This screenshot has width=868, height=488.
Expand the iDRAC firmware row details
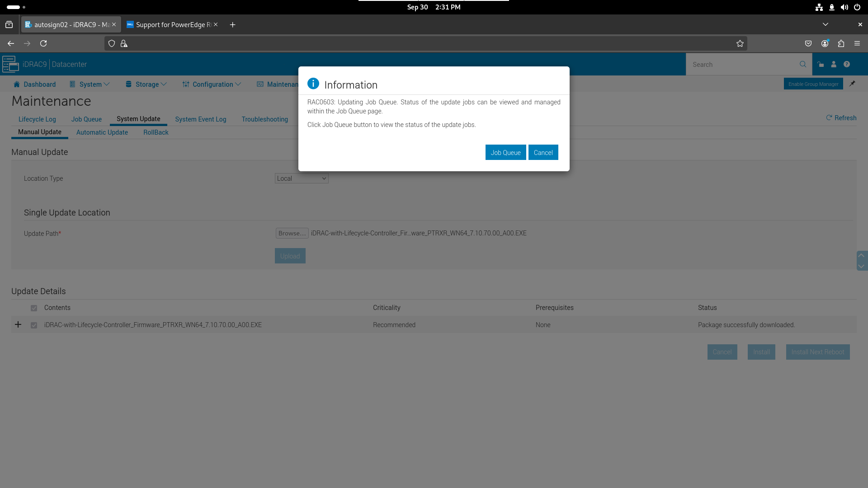coord(18,324)
